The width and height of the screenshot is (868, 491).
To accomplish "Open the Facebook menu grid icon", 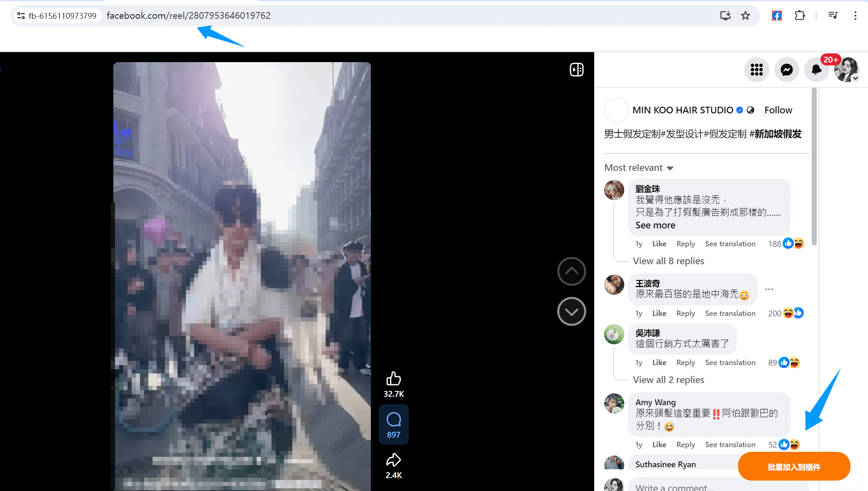I will [x=756, y=70].
